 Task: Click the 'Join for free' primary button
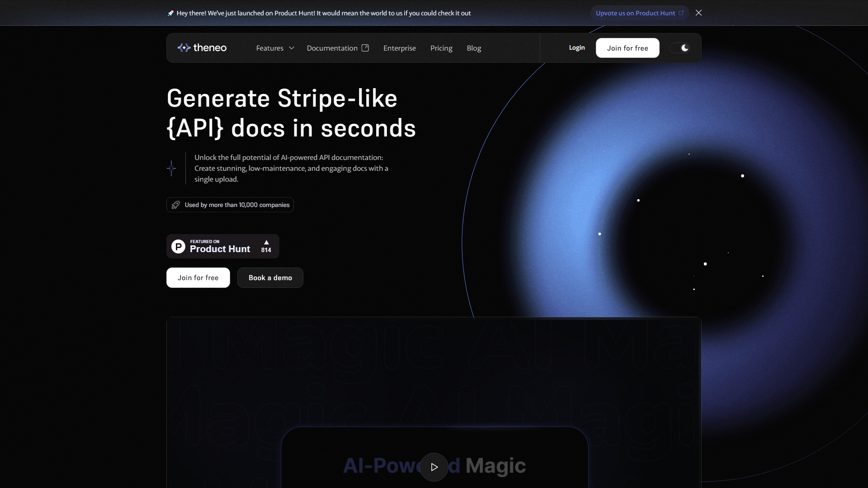click(x=198, y=278)
